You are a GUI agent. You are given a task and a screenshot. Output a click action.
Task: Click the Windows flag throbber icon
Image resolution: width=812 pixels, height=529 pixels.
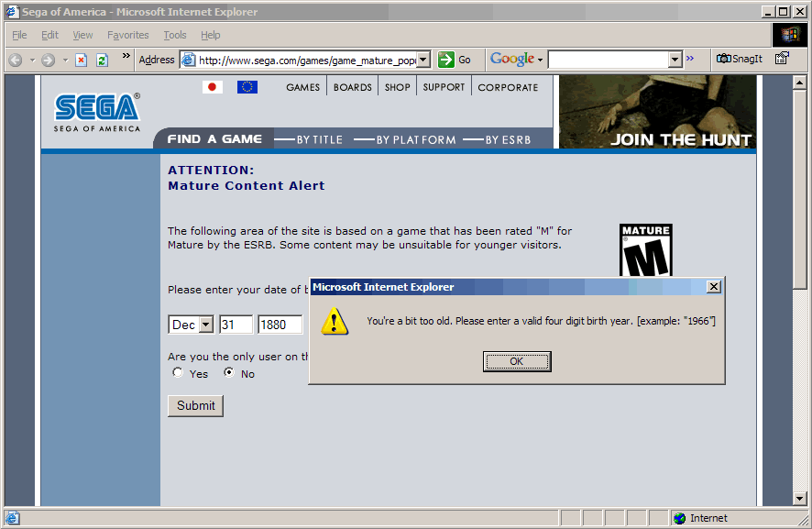coord(790,35)
